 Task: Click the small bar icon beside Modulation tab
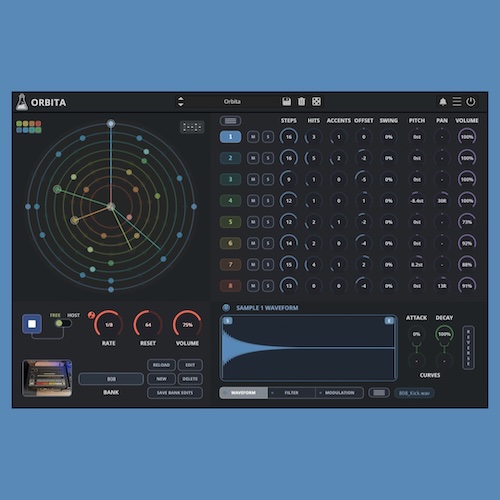click(379, 393)
